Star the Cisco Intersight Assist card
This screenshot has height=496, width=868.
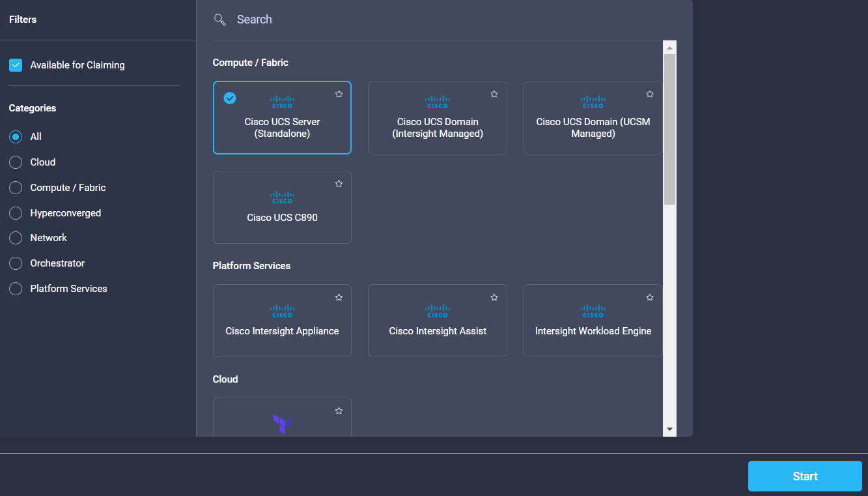pyautogui.click(x=494, y=297)
